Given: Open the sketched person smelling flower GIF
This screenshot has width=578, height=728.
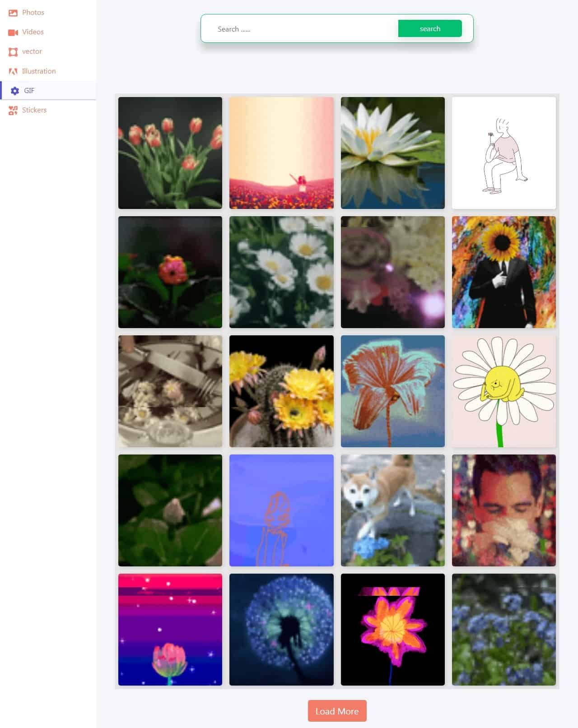Looking at the screenshot, I should coord(504,153).
